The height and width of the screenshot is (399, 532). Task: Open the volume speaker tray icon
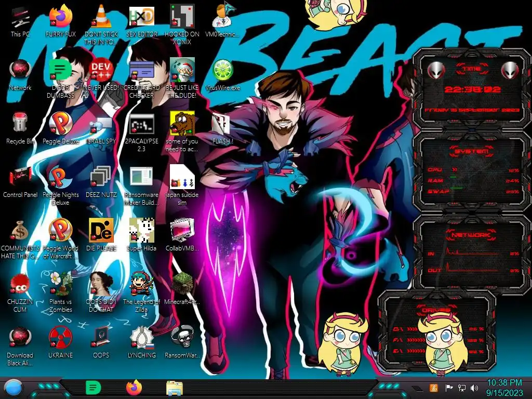[x=474, y=388]
